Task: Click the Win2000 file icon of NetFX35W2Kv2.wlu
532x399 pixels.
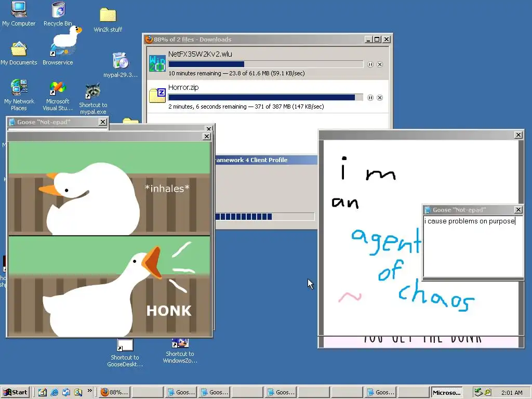Action: pos(157,63)
